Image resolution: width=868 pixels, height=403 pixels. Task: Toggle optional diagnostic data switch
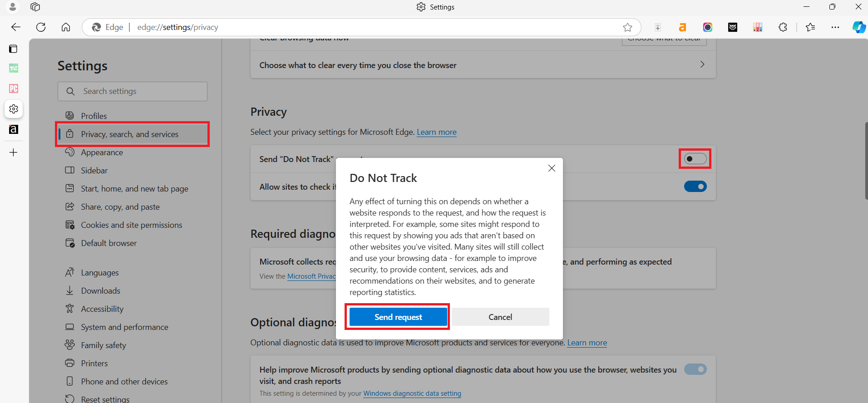tap(695, 369)
